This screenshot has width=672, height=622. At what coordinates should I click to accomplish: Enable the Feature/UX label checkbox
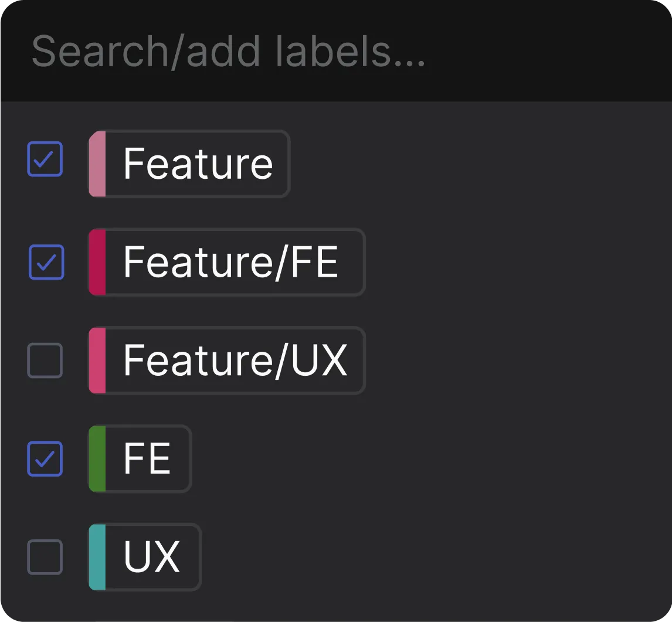[x=45, y=360]
